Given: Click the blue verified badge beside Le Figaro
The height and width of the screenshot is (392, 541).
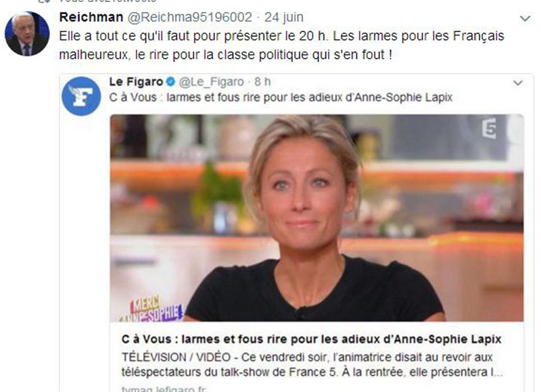Looking at the screenshot, I should pyautogui.click(x=171, y=82).
